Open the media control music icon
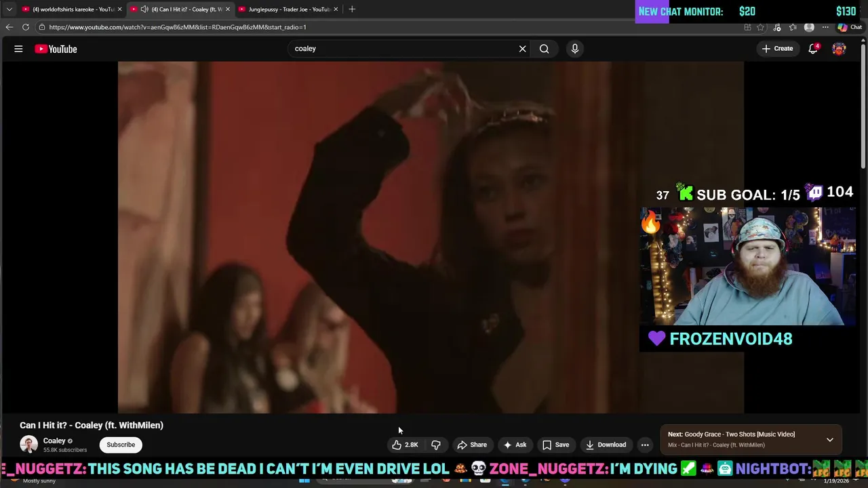The image size is (868, 488). (x=777, y=27)
